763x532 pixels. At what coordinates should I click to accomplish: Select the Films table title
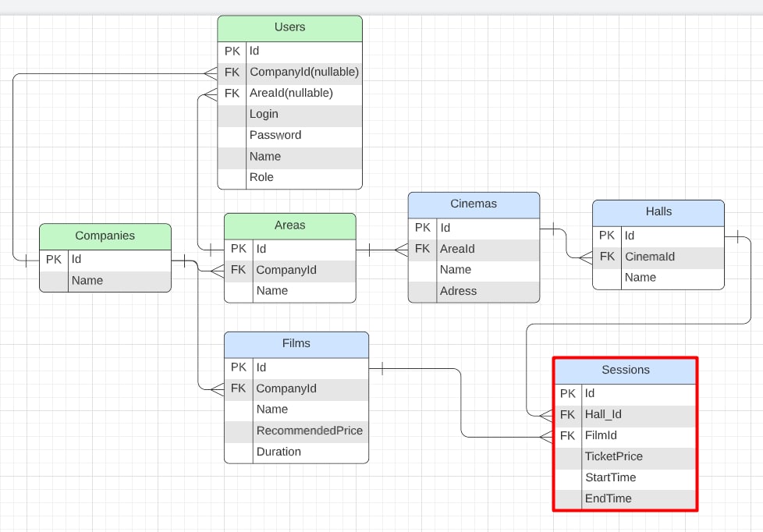click(x=296, y=343)
